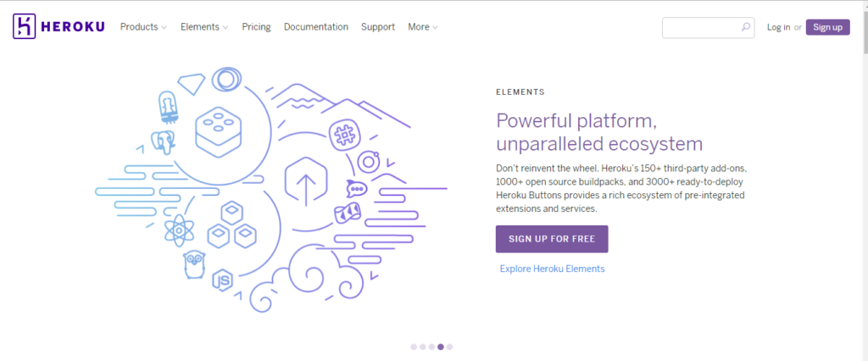
Task: Click the Slack hashtag hexagon icon
Action: click(x=344, y=134)
